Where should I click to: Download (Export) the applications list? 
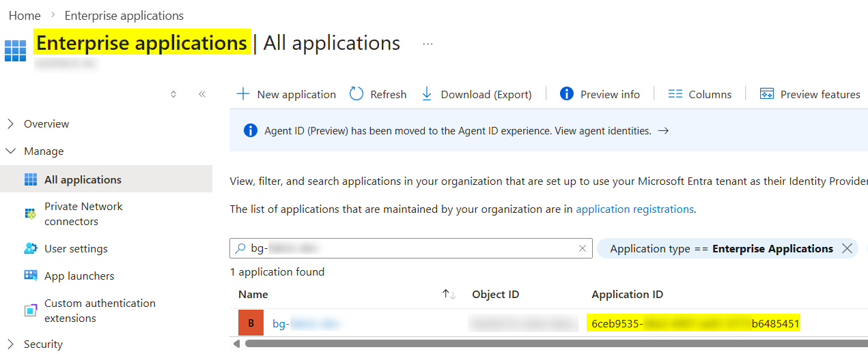(476, 94)
